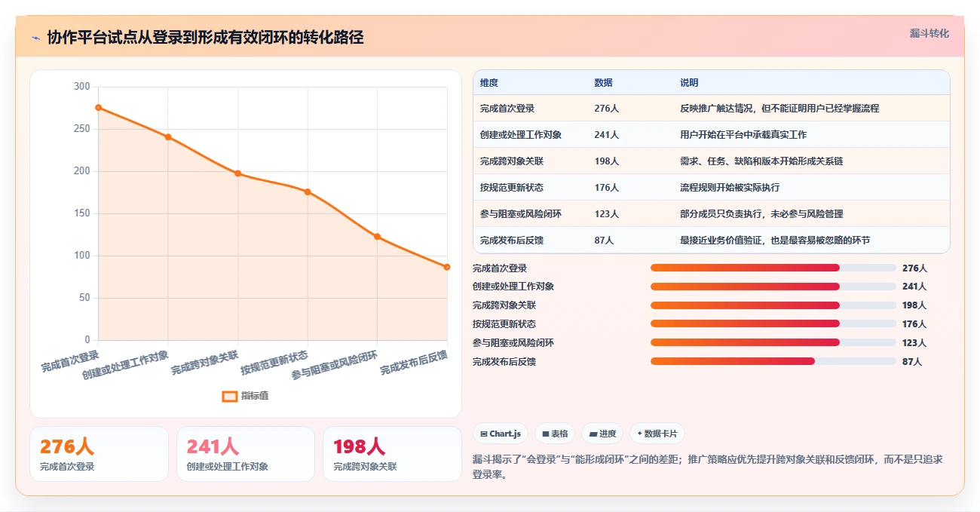Click the chart data point for 完成跨对象关联
The image size is (980, 512).
click(237, 173)
